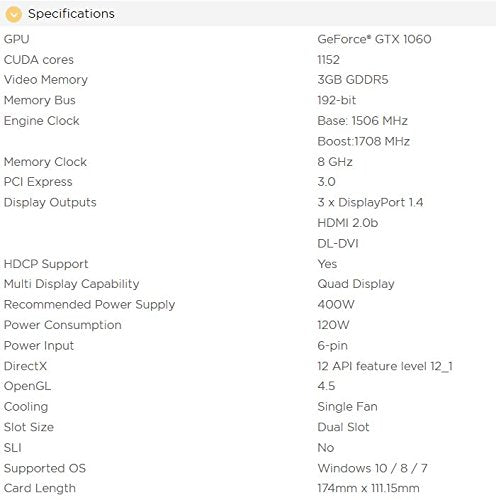The height and width of the screenshot is (500, 496).
Task: Click the DL-DVI output entry
Action: [x=338, y=244]
